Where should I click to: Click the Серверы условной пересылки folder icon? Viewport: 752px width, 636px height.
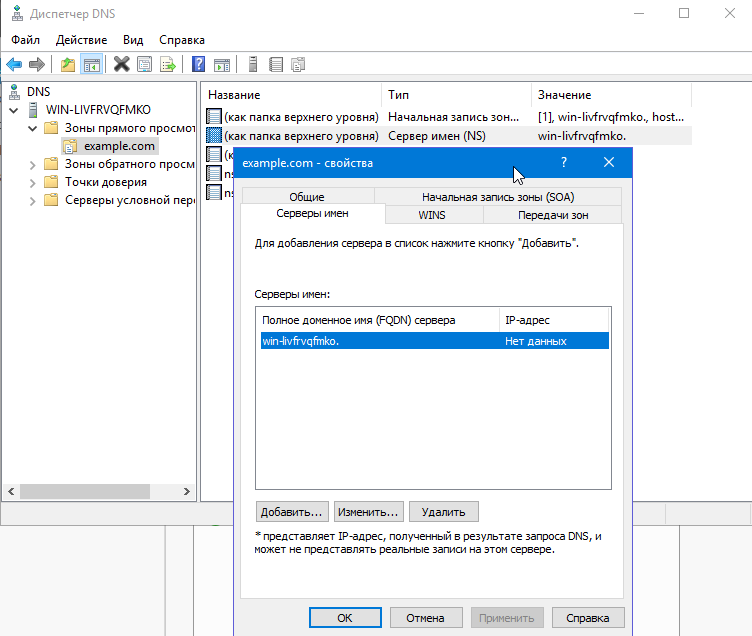(x=51, y=200)
